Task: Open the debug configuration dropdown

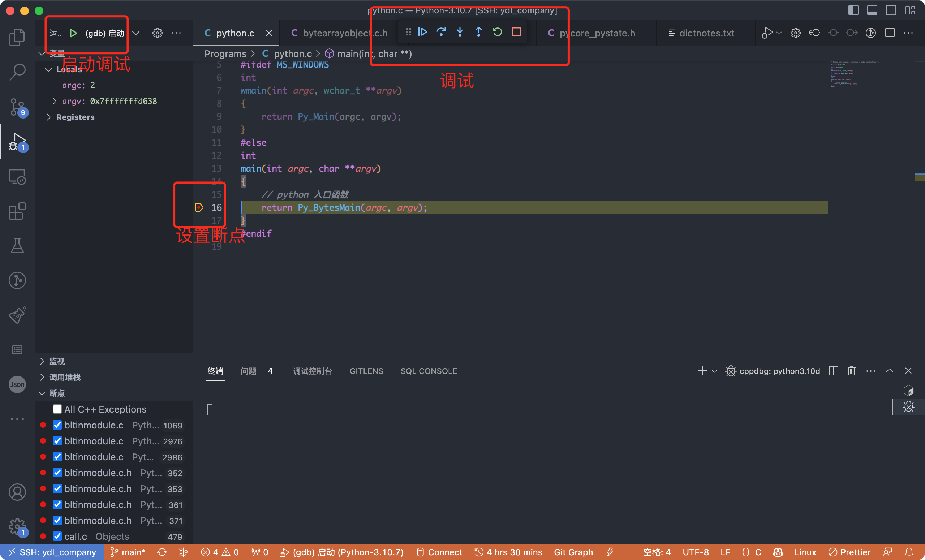Action: click(136, 33)
